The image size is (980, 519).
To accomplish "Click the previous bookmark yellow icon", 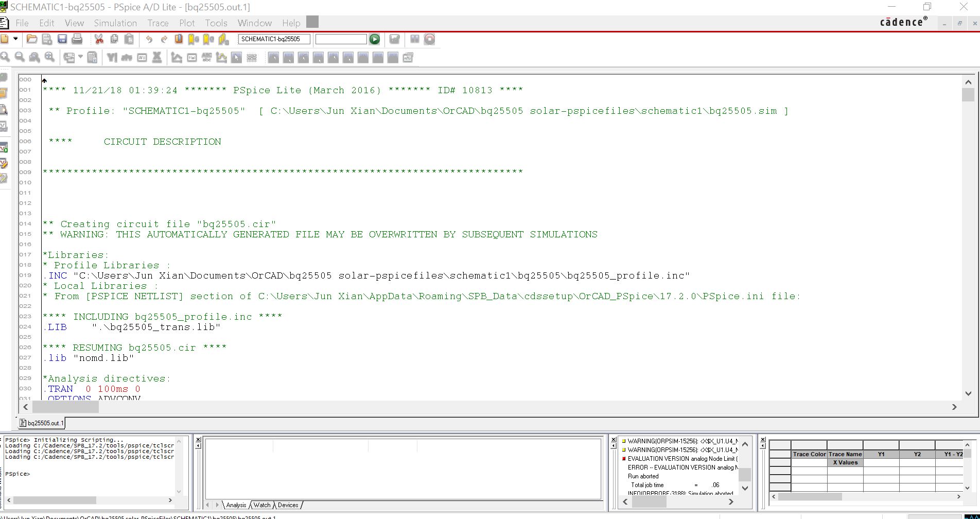I will [x=208, y=39].
